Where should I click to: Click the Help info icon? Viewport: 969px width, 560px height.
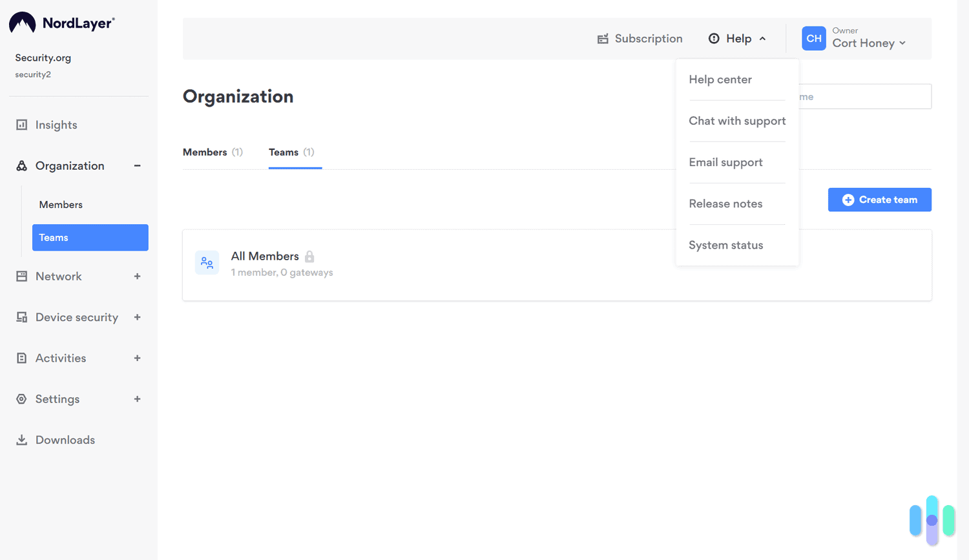click(x=713, y=38)
